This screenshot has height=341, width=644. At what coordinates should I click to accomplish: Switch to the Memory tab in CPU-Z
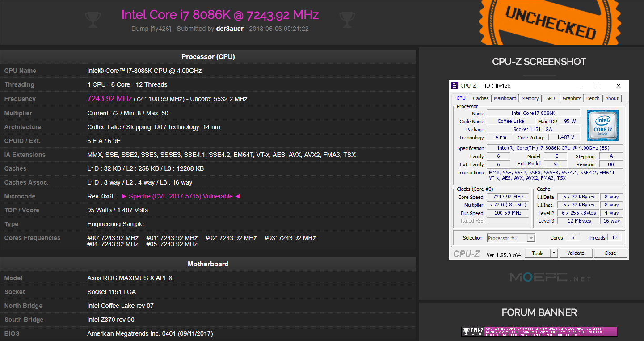tap(530, 98)
